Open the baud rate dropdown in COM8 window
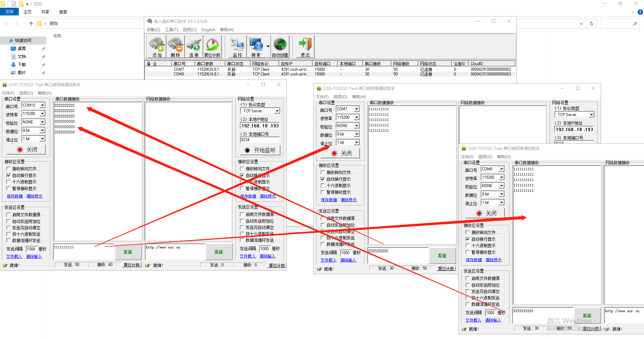The height and width of the screenshot is (339, 644). coord(501,177)
